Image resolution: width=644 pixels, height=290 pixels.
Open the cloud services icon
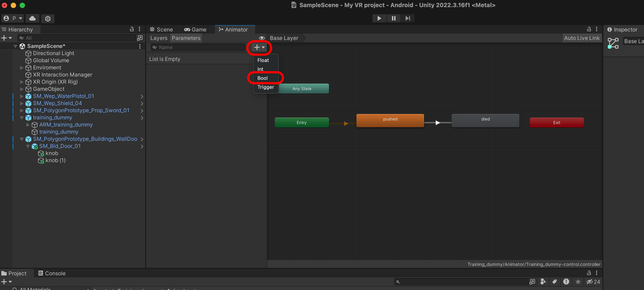pos(32,18)
